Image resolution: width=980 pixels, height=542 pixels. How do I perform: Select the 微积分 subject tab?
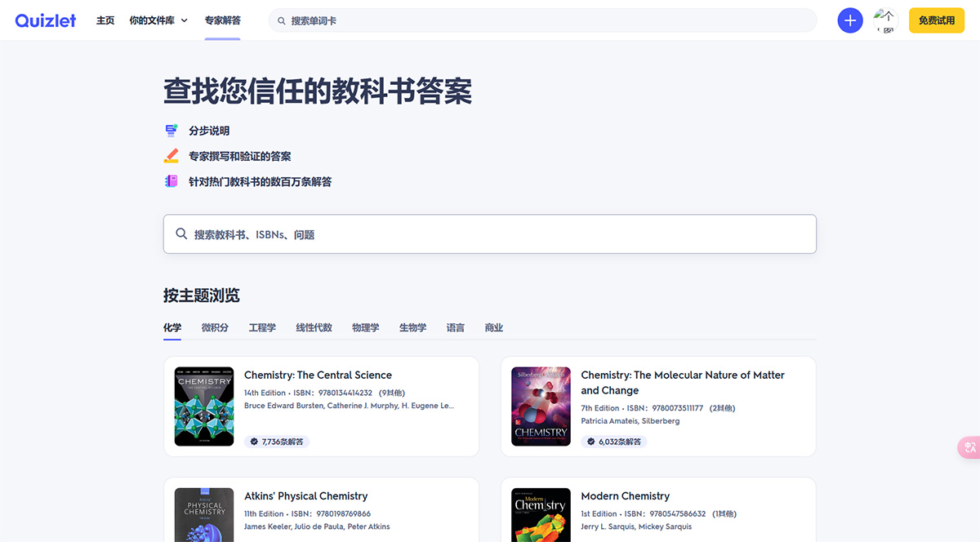(x=214, y=327)
